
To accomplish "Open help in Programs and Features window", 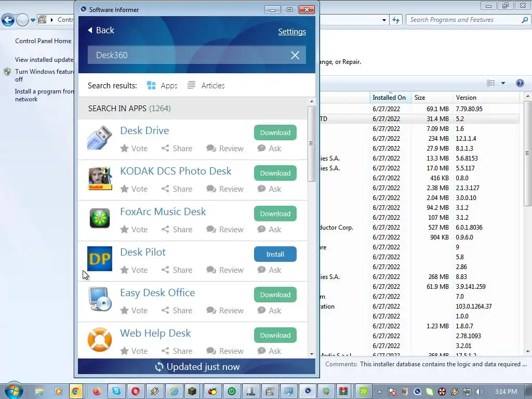I will pyautogui.click(x=520, y=83).
